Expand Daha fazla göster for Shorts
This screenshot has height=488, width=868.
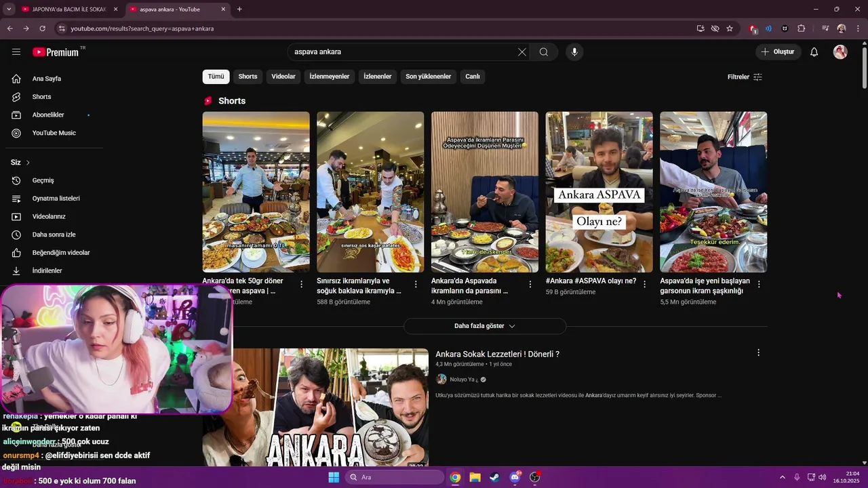pos(485,326)
